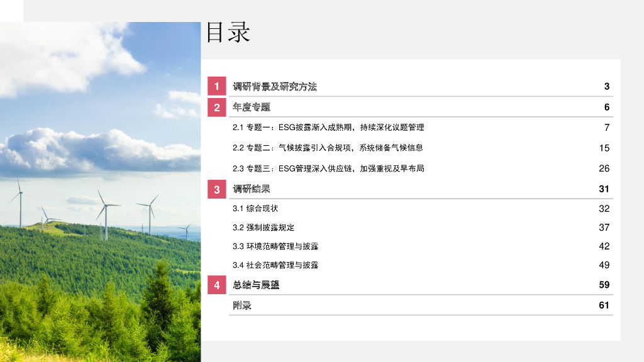Open section 调研背景及研究方法

coord(275,87)
